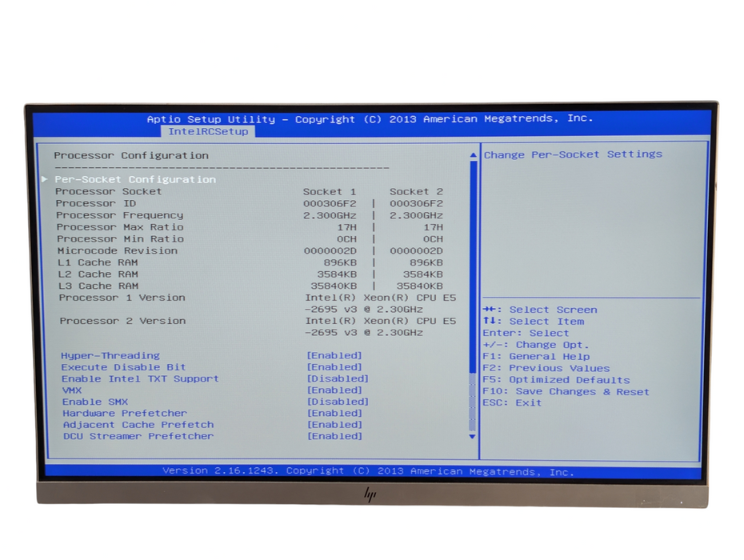Click the Select Screen arrows hint
This screenshot has width=744, height=560.
[540, 310]
